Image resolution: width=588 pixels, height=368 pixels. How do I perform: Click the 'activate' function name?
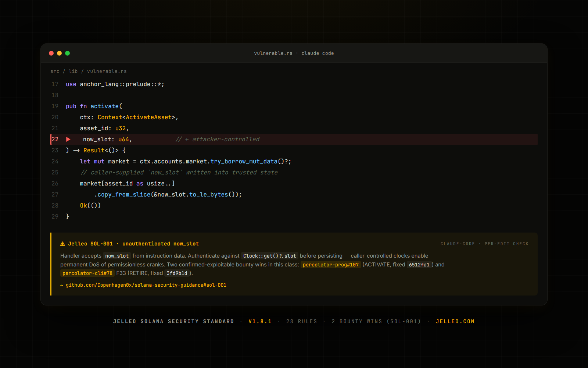[105, 106]
